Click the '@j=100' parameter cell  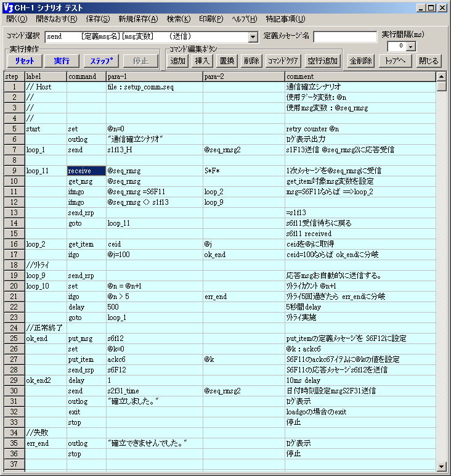coord(155,255)
